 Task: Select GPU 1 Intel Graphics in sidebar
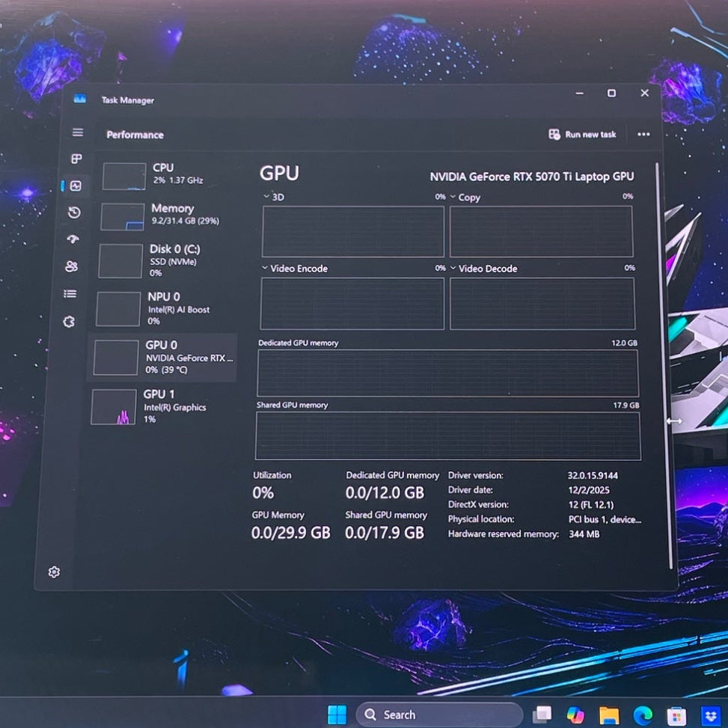[x=161, y=406]
